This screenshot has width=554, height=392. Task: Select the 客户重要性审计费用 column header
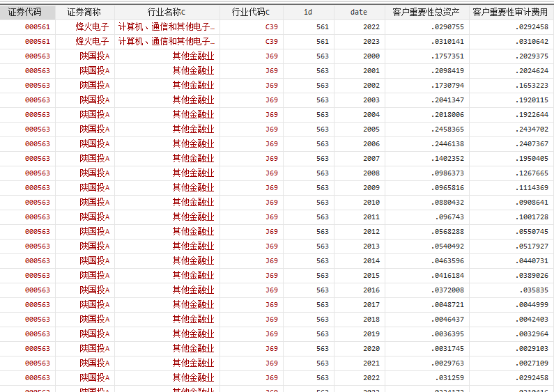point(510,12)
